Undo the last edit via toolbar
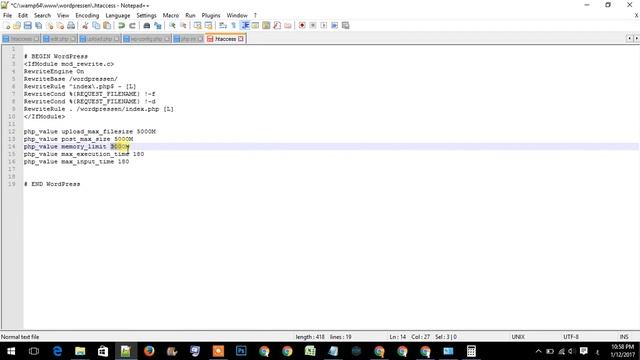640x360 pixels. [122, 26]
